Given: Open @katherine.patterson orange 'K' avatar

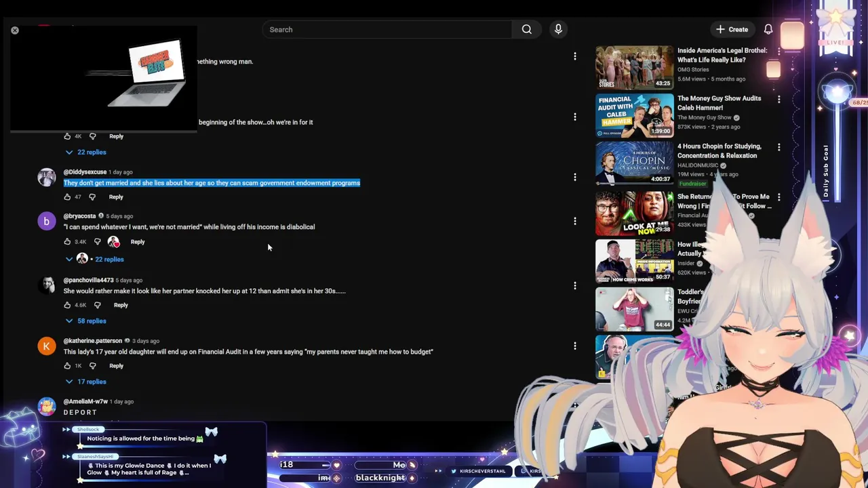Looking at the screenshot, I should click(x=46, y=346).
